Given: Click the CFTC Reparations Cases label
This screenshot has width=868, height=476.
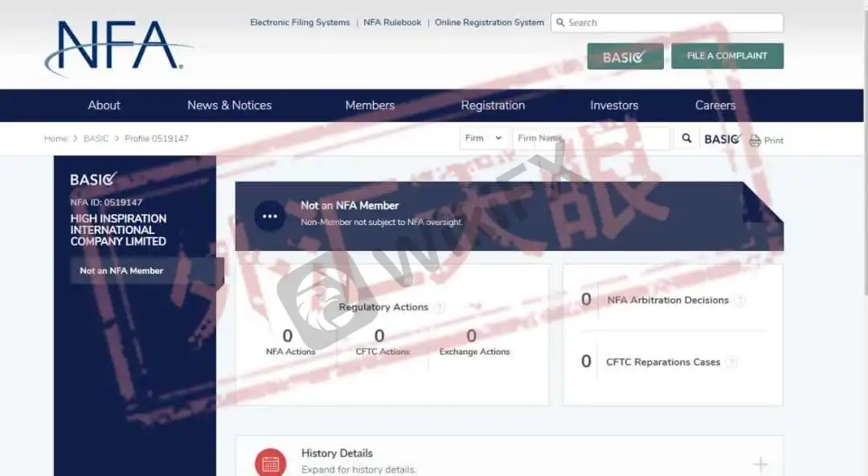Looking at the screenshot, I should coord(663,363).
